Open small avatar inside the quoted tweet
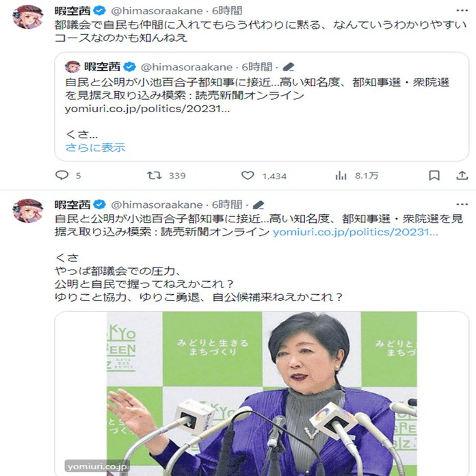 click(x=72, y=67)
